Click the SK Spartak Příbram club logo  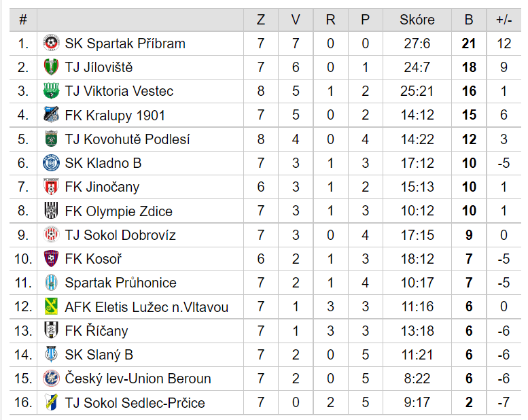coord(51,43)
